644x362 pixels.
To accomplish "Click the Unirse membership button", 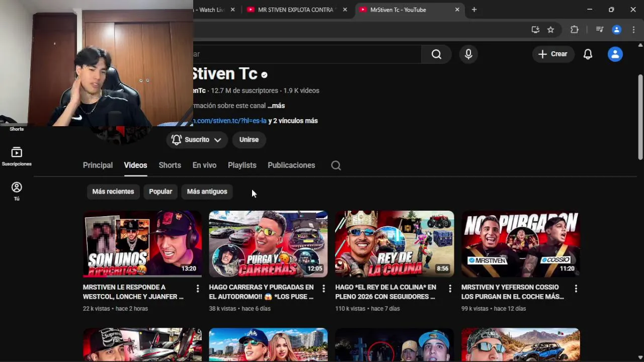I will [x=249, y=140].
